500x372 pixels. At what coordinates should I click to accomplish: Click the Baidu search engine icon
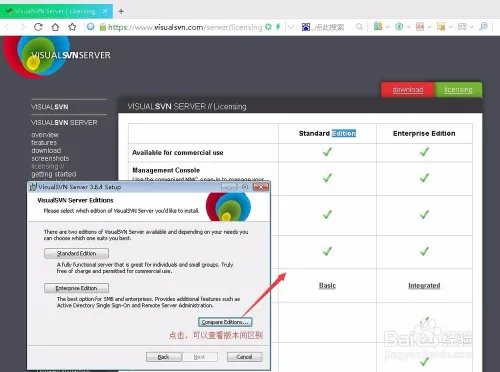click(306, 27)
